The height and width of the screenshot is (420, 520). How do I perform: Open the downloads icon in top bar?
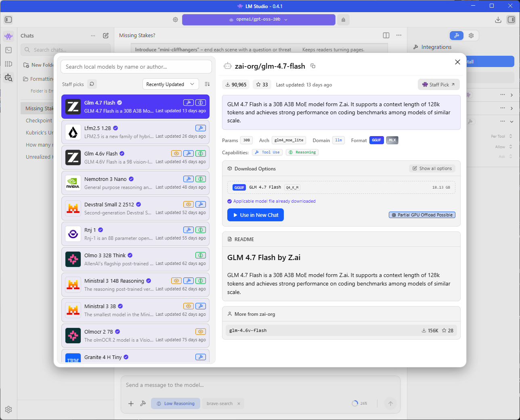[498, 20]
